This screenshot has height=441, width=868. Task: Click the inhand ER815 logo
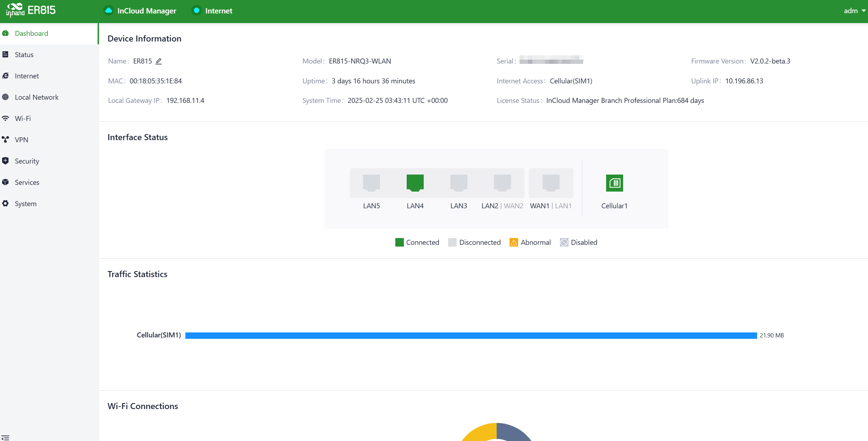pyautogui.click(x=31, y=10)
